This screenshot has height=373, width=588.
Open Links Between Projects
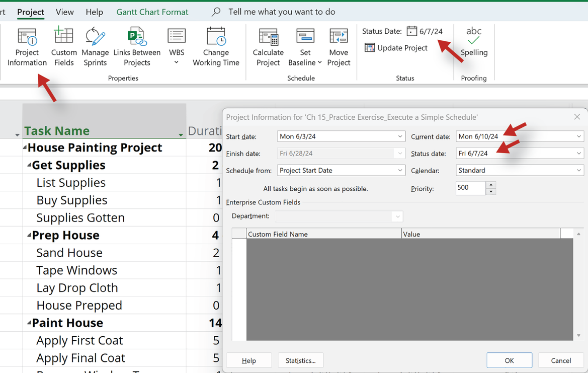click(137, 47)
